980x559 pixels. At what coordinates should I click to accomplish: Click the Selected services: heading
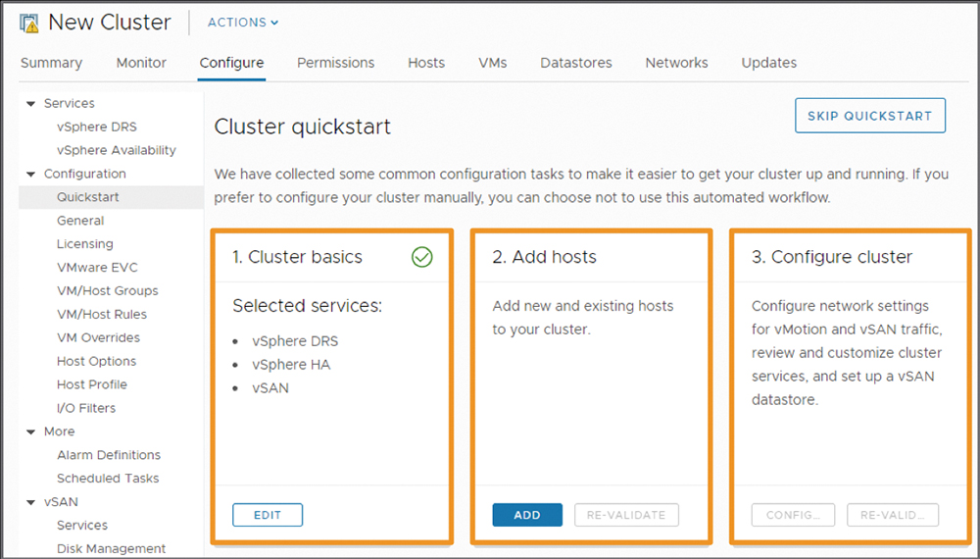coord(307,306)
